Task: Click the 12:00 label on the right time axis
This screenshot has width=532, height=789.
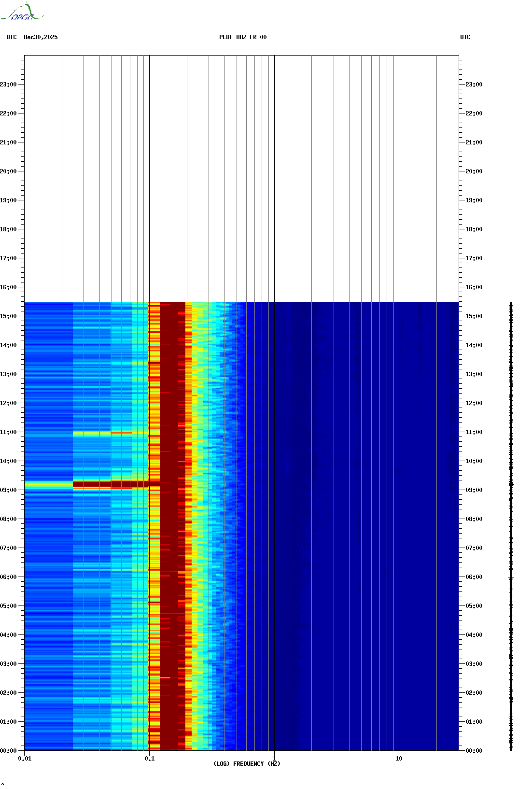Action: pos(474,403)
